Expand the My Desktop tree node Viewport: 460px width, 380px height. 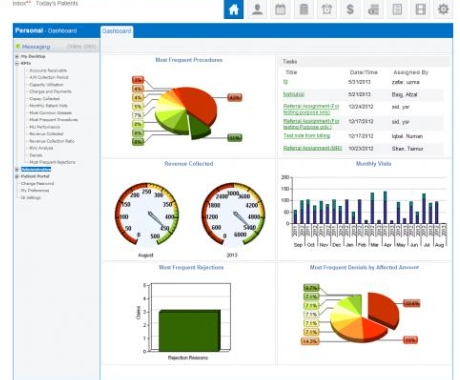(17, 56)
